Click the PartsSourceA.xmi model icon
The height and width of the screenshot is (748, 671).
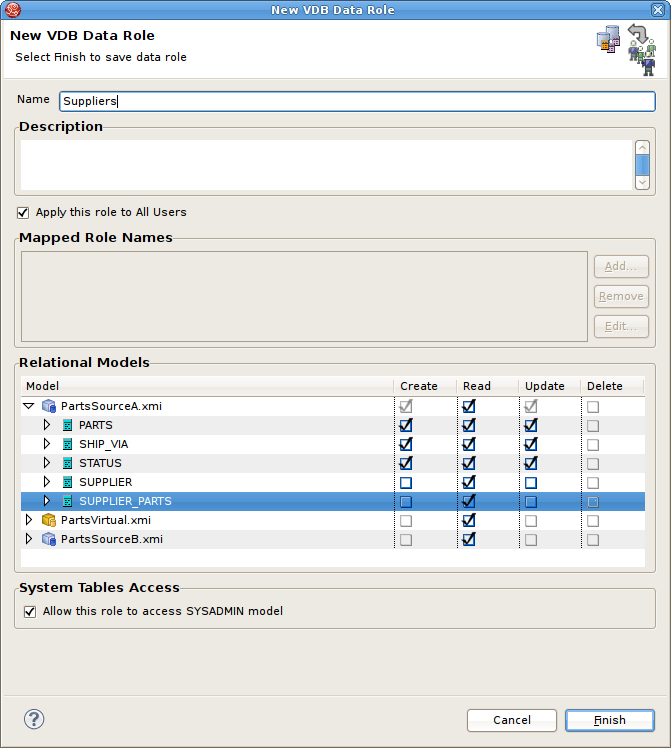coord(49,406)
